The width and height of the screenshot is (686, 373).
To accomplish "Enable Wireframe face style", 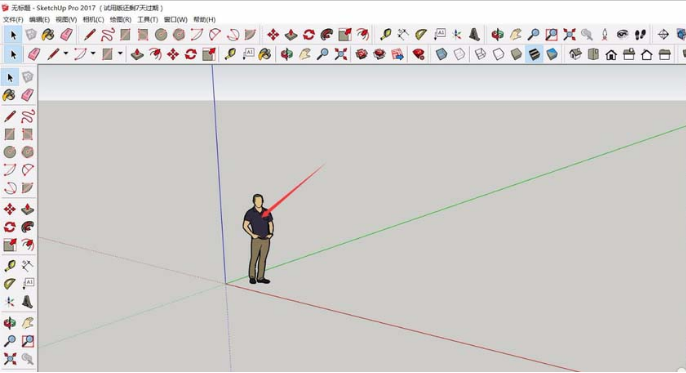I will 480,54.
